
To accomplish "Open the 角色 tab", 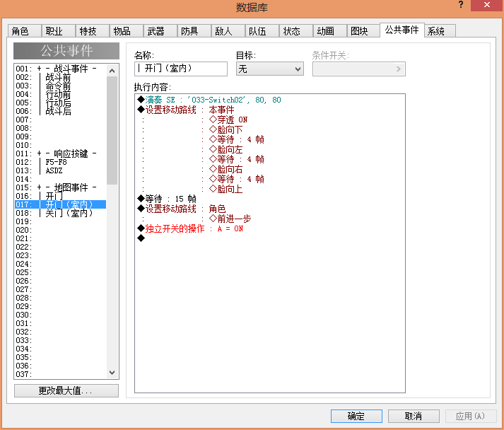I will click(x=25, y=31).
